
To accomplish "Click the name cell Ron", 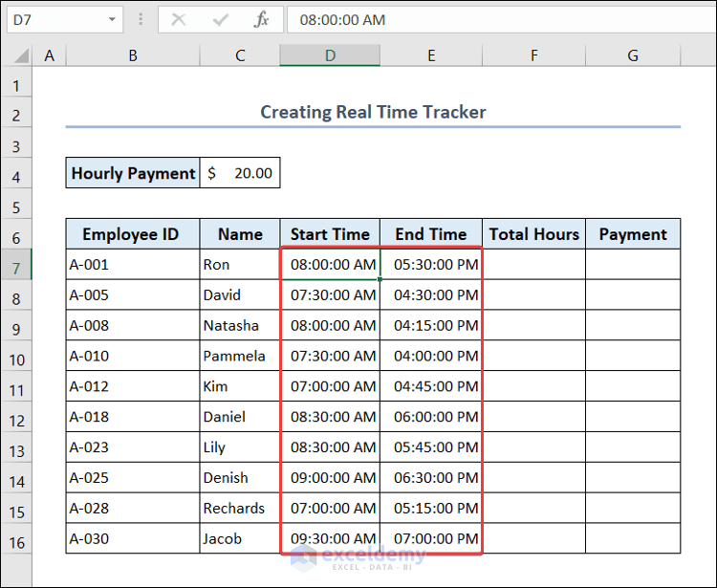I will [x=240, y=264].
